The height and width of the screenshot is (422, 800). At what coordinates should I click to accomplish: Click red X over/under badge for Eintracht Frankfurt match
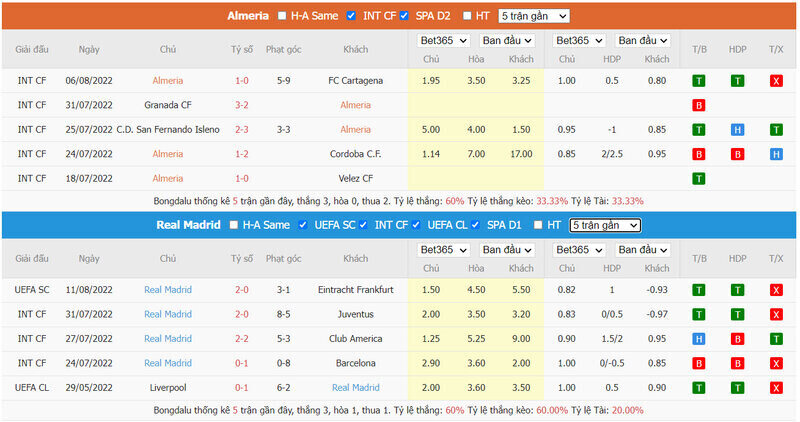click(776, 290)
